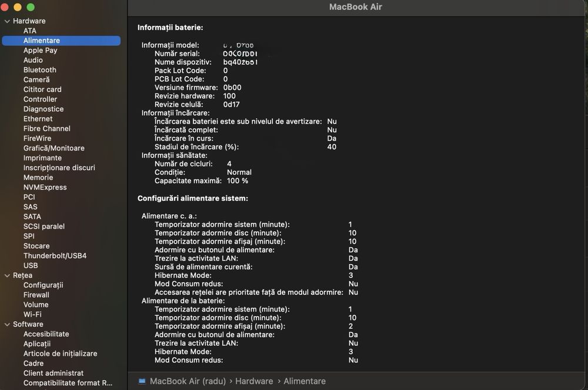Select Ethernet in the sidebar
This screenshot has height=390, width=588.
38,118
